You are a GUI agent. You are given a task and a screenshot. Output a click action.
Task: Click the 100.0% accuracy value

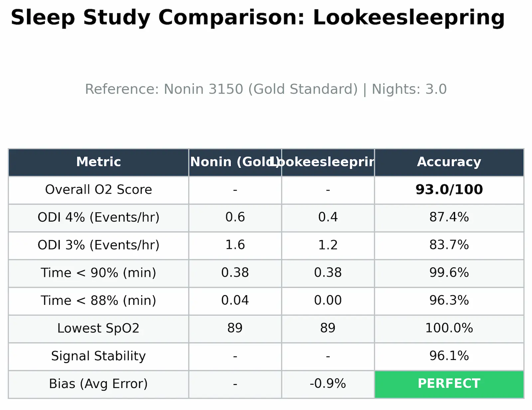pos(449,328)
